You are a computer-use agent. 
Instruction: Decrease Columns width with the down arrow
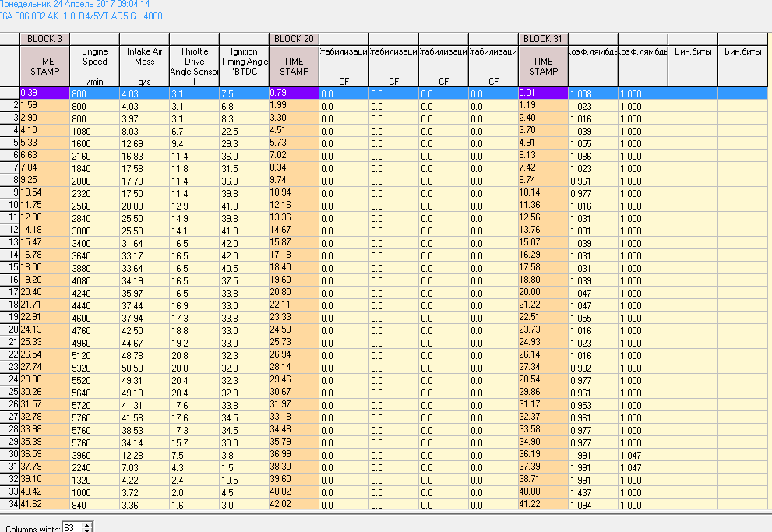(x=86, y=530)
